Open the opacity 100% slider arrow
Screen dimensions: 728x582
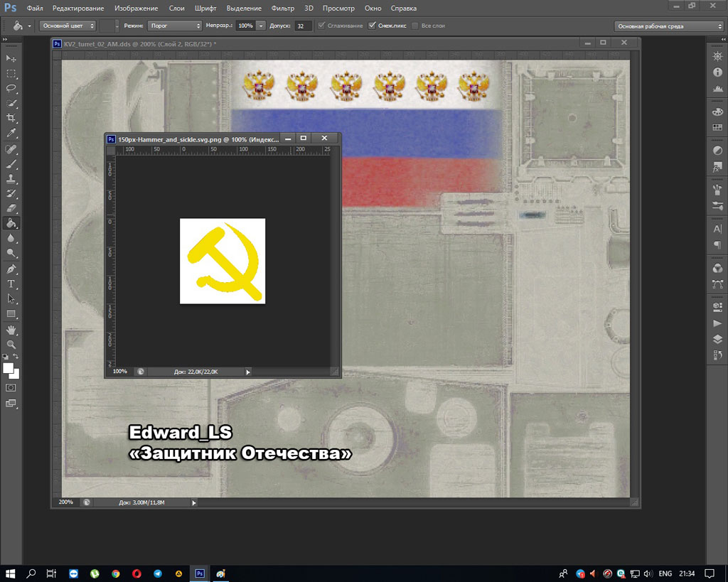[261, 26]
